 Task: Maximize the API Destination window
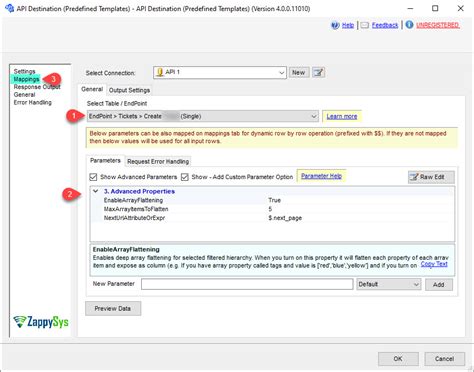(x=435, y=8)
